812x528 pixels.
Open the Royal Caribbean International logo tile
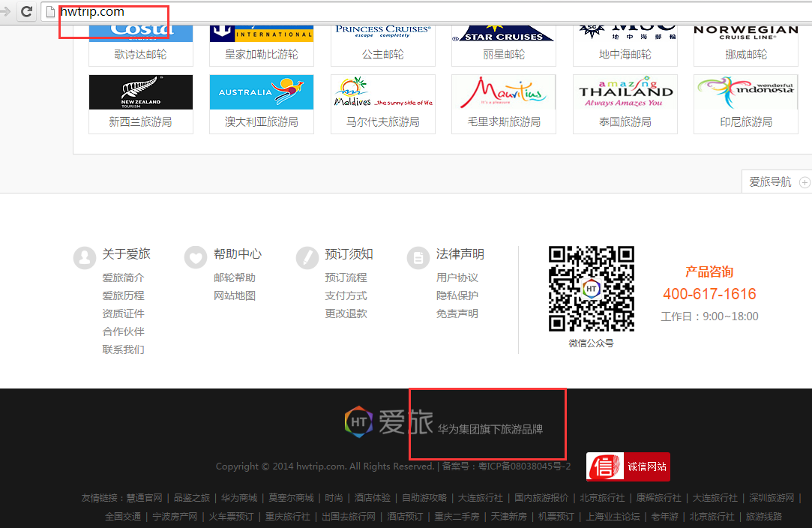pos(262,34)
